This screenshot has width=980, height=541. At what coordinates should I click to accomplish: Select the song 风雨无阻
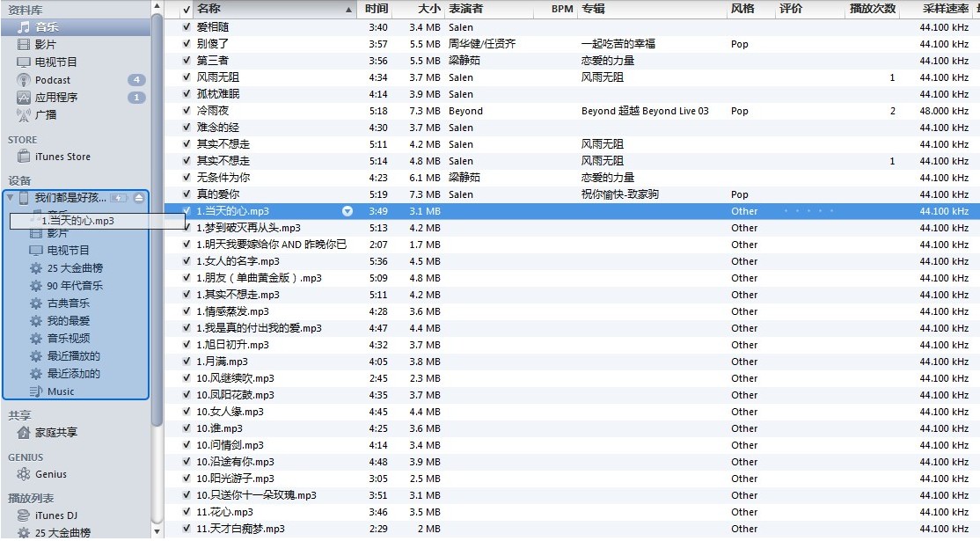coord(218,77)
